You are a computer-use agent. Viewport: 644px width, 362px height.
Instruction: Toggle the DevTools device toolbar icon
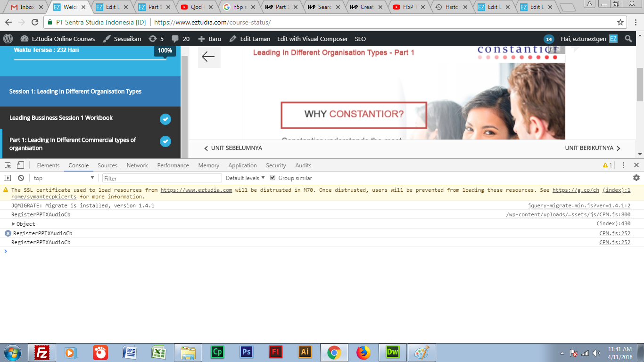(20, 165)
